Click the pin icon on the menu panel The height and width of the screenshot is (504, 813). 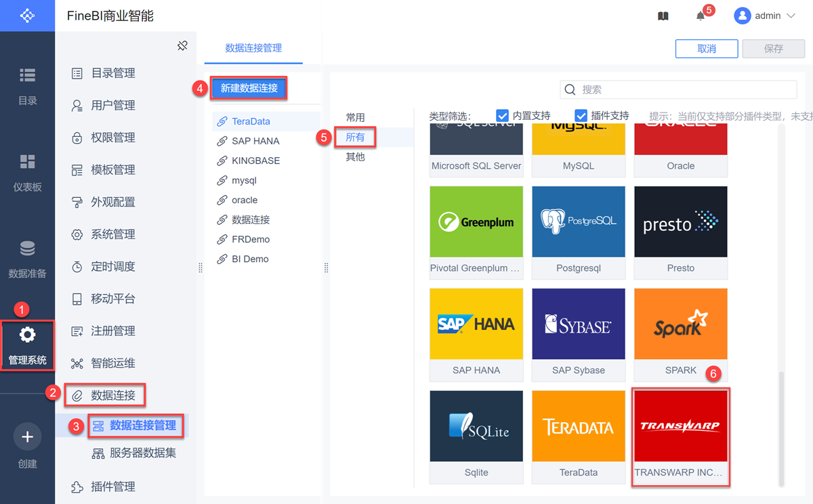pos(182,46)
